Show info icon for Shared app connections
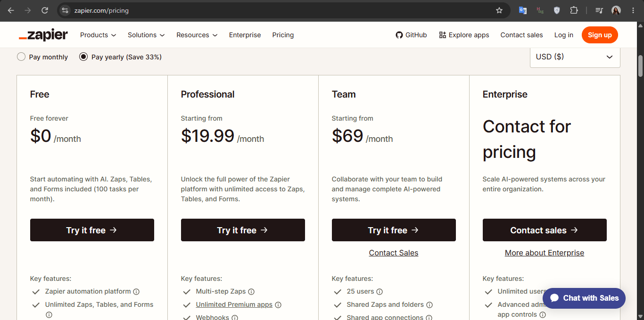 click(429, 318)
